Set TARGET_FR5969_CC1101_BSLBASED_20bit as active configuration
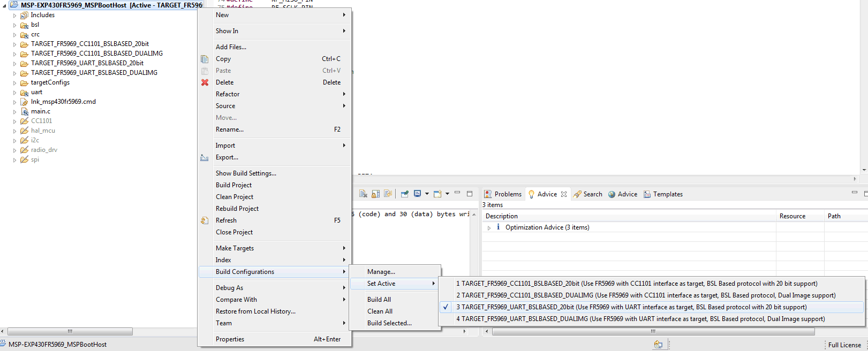The image size is (868, 351). pyautogui.click(x=637, y=284)
